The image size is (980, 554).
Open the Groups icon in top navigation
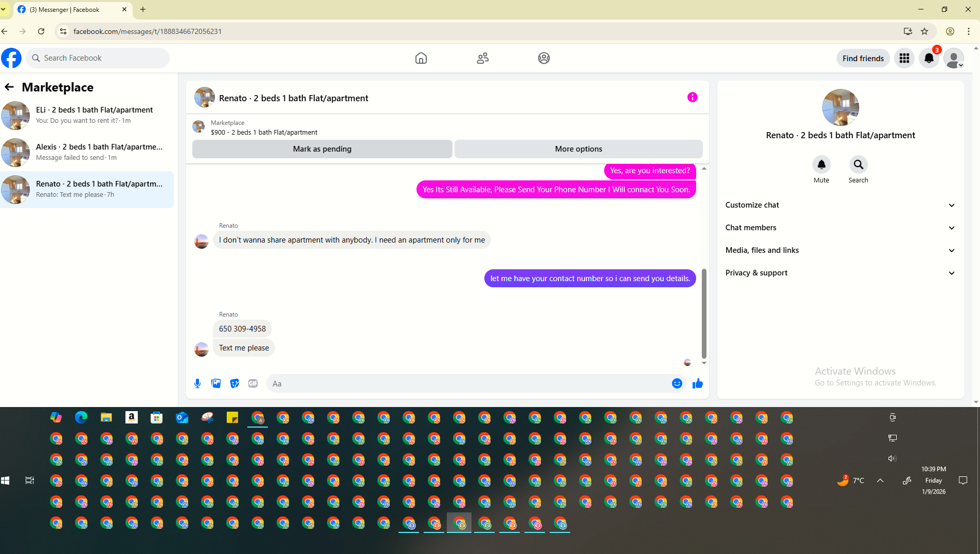[544, 58]
